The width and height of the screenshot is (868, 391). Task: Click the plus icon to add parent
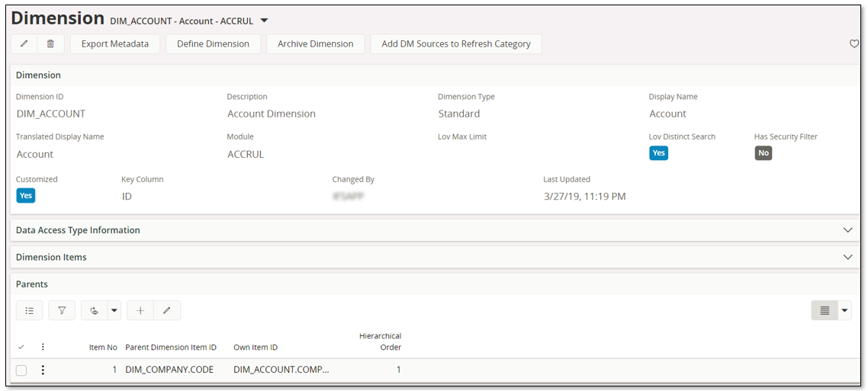click(x=140, y=310)
